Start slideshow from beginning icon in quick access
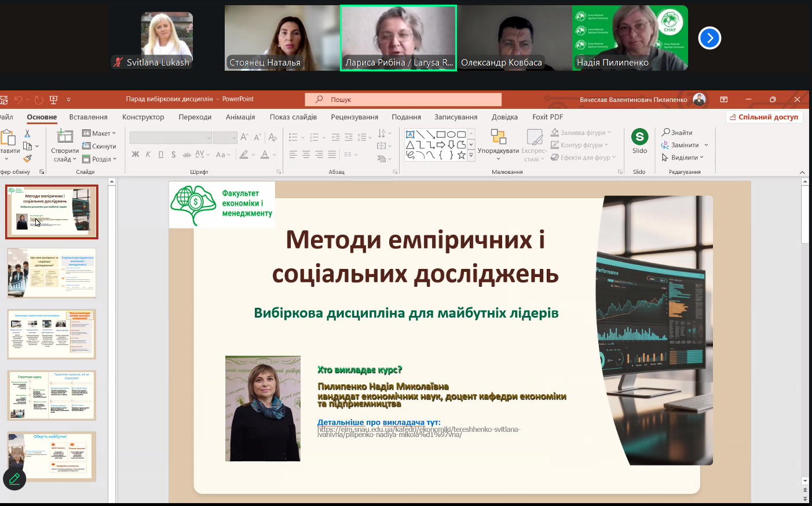 click(x=54, y=100)
